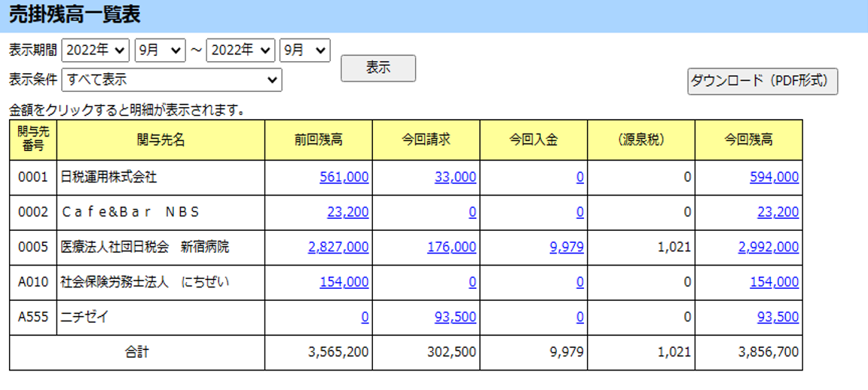Click the ダウンロード (PDF形式) button
868x390 pixels.
pos(762,81)
